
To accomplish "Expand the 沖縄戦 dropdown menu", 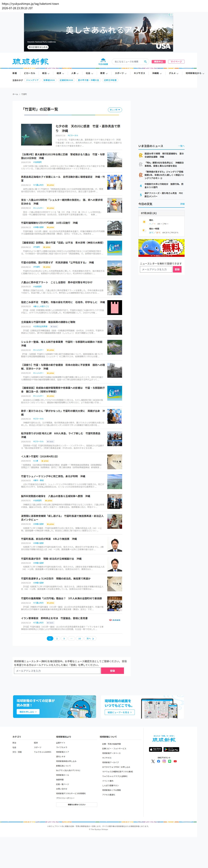I will click(x=156, y=73).
